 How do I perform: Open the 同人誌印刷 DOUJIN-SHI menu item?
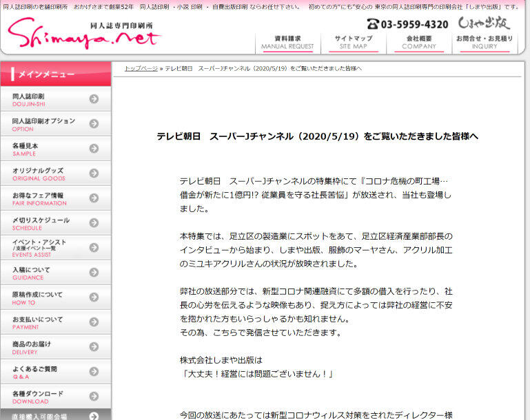point(56,99)
